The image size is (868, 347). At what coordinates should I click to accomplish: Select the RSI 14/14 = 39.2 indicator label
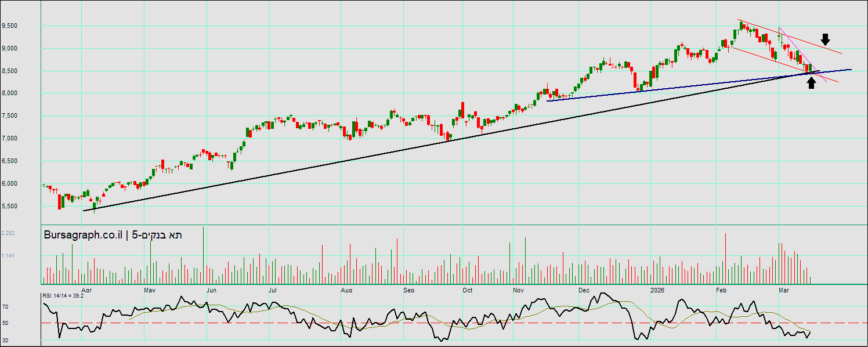coord(63,295)
